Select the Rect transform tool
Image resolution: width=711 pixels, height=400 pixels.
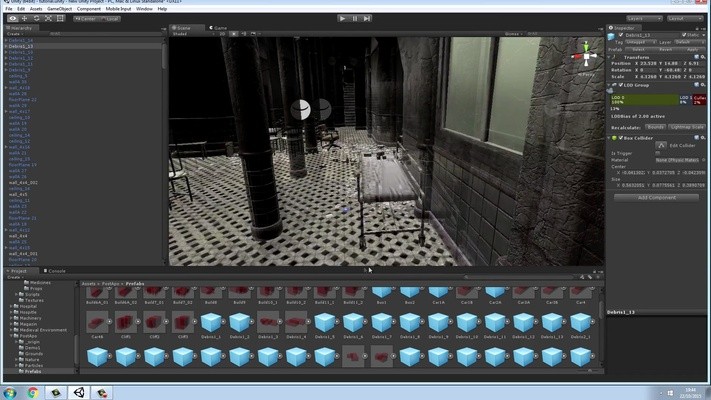60,19
